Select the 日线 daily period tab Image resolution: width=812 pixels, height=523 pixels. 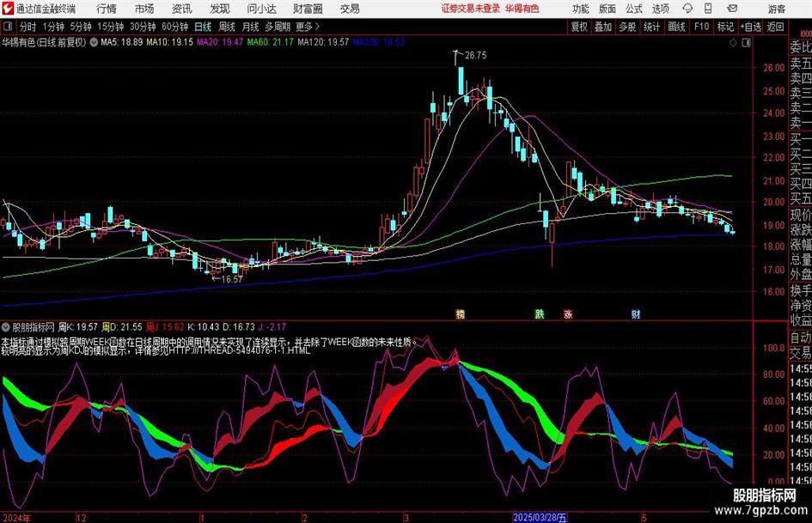pos(203,27)
